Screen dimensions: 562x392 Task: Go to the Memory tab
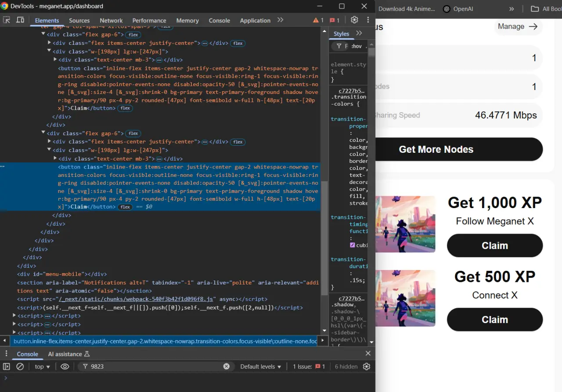click(187, 21)
